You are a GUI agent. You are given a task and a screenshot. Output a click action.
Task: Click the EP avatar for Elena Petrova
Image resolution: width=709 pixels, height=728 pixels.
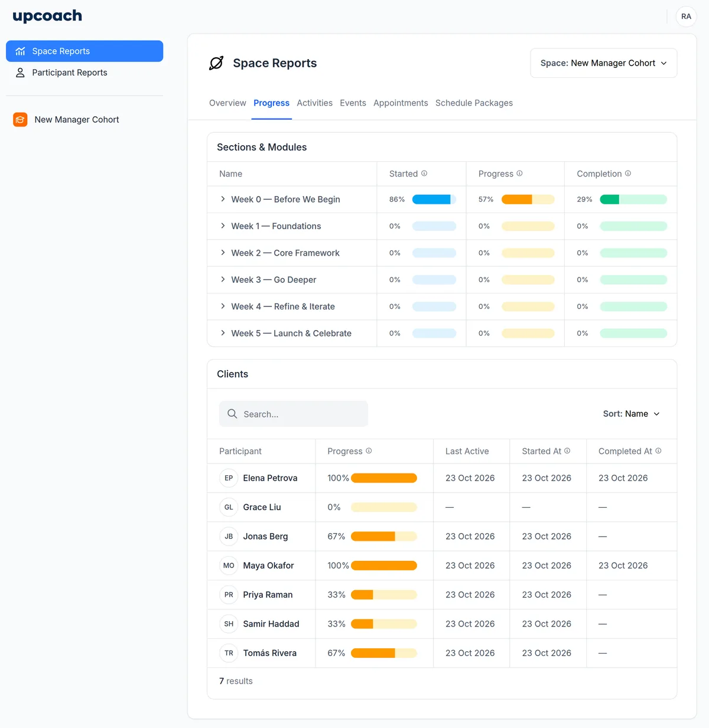[x=229, y=478]
